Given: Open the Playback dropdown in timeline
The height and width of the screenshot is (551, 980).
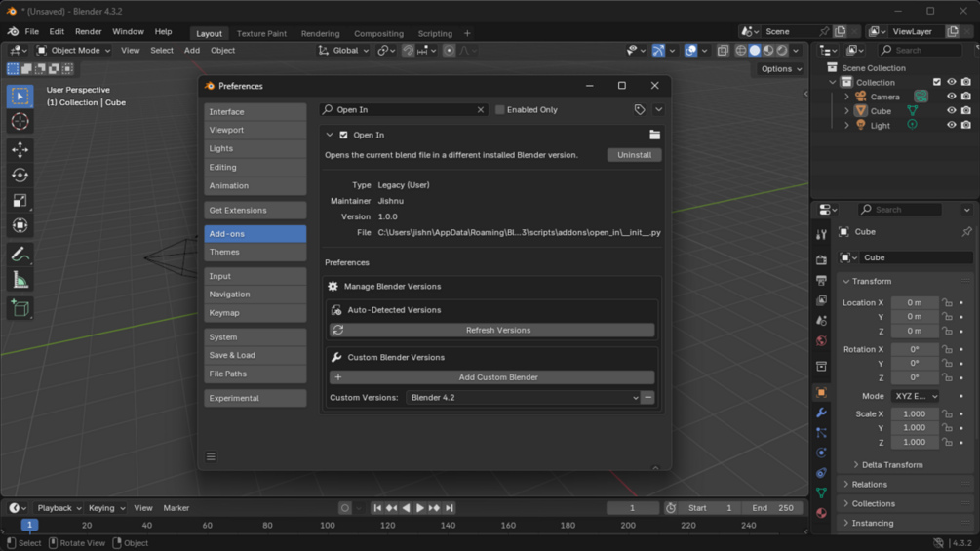Looking at the screenshot, I should pos(59,508).
